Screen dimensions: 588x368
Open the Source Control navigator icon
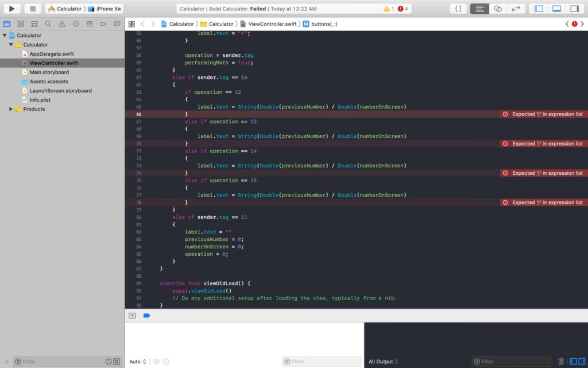(x=21, y=24)
